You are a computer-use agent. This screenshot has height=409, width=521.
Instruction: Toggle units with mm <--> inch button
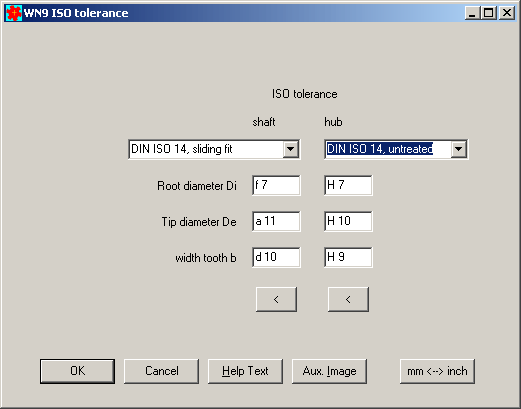[x=437, y=371]
